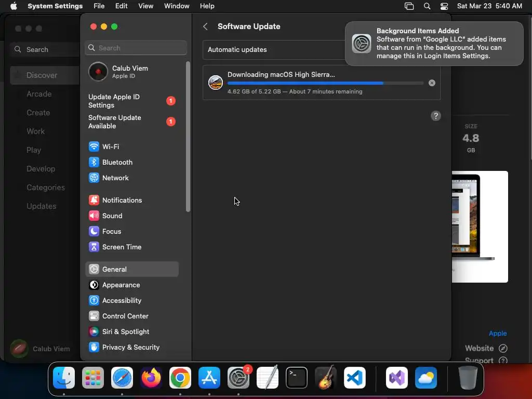This screenshot has width=532, height=399.
Task: Click System Settings icon in Dock
Action: click(238, 378)
